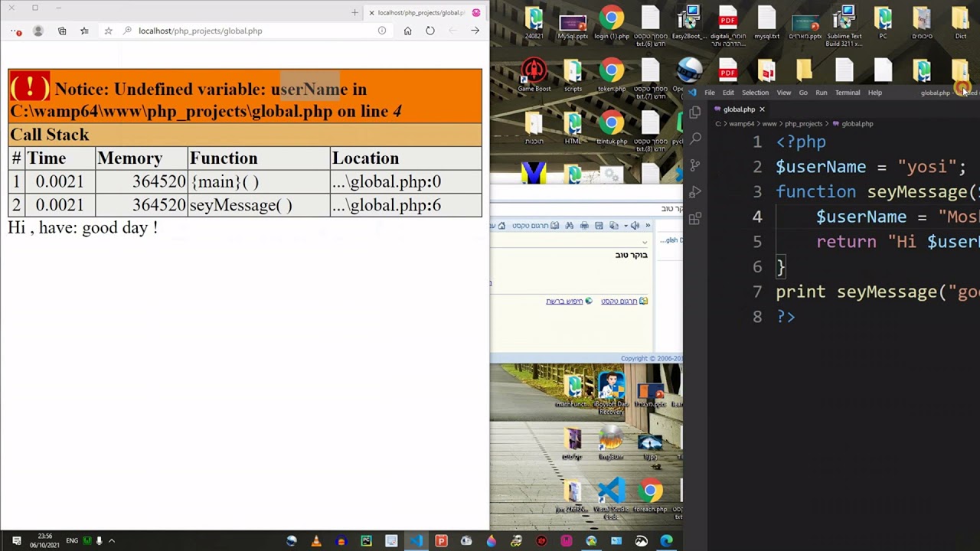
Task: Open Visual Studio Code desktop shortcut
Action: [611, 497]
